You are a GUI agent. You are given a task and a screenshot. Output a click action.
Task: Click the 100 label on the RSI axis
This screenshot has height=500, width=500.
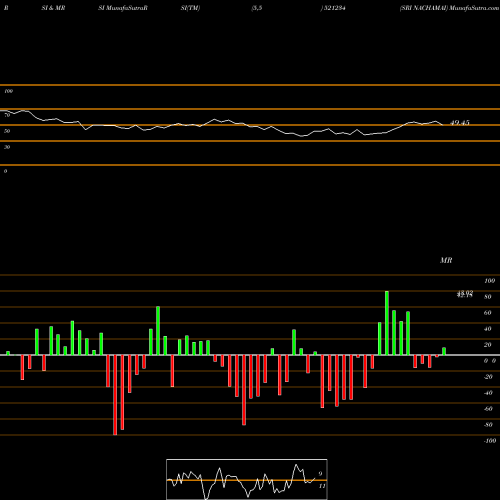[x=8, y=91]
